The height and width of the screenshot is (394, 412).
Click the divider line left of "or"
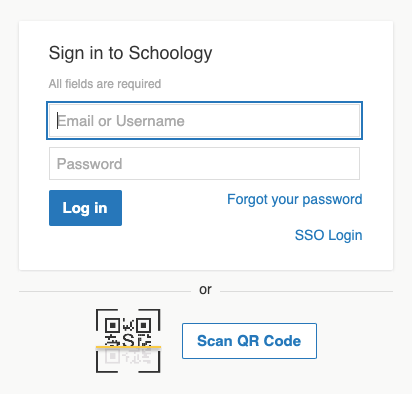(105, 291)
